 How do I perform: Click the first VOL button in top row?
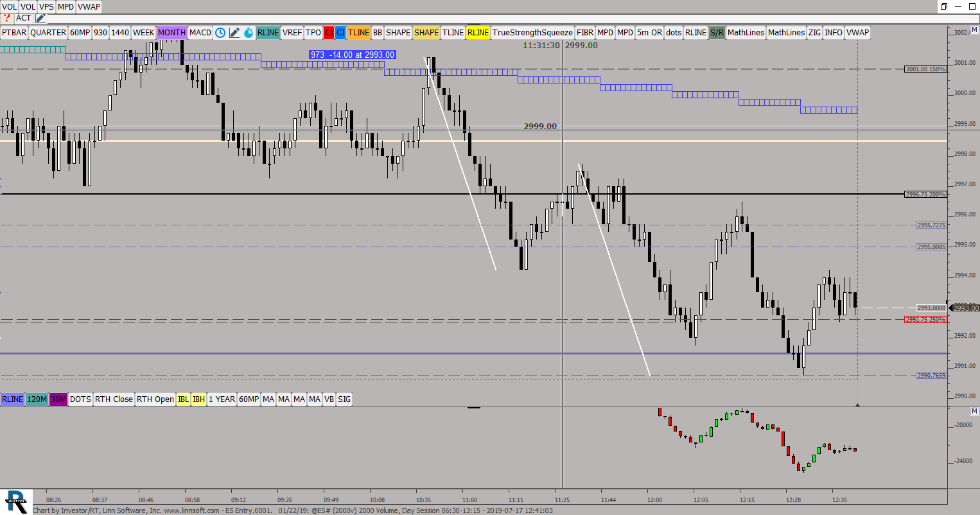tap(9, 6)
